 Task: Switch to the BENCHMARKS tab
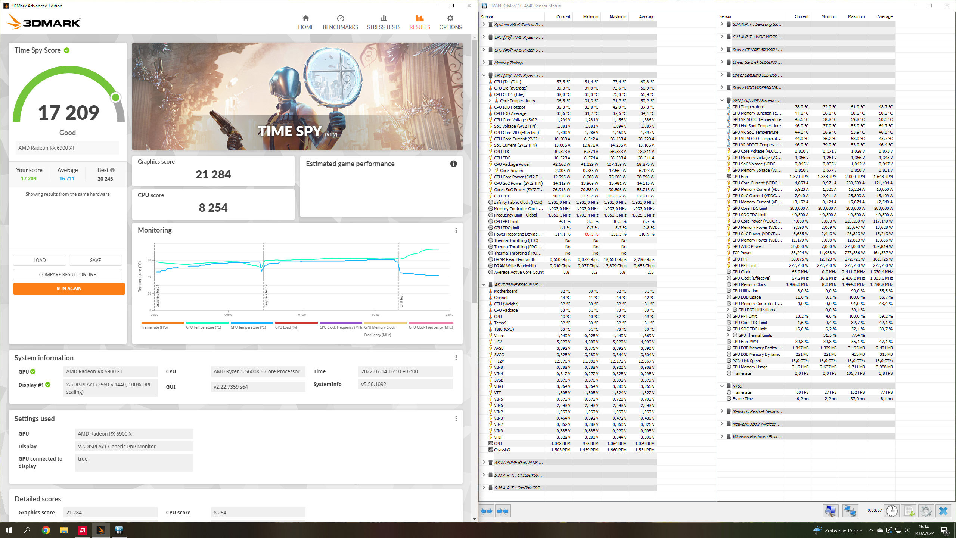click(x=340, y=22)
